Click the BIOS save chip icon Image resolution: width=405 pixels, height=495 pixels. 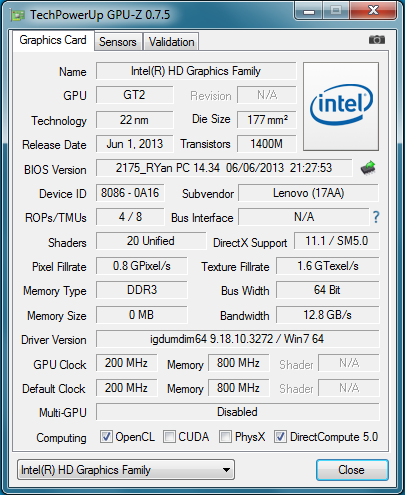[x=368, y=168]
